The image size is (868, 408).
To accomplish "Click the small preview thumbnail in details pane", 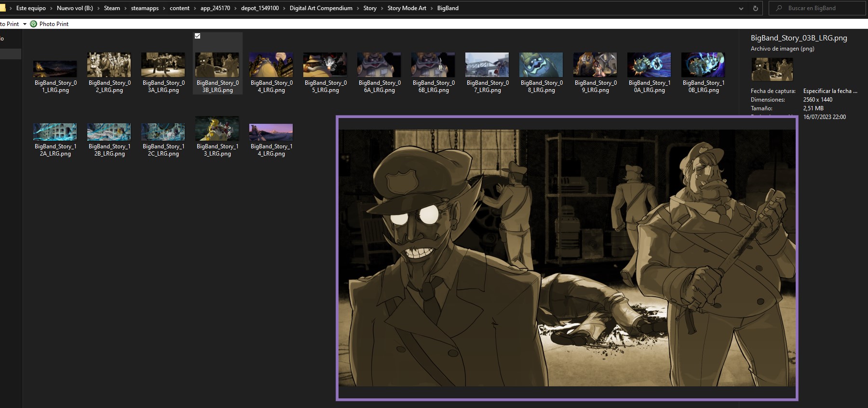I will click(772, 69).
